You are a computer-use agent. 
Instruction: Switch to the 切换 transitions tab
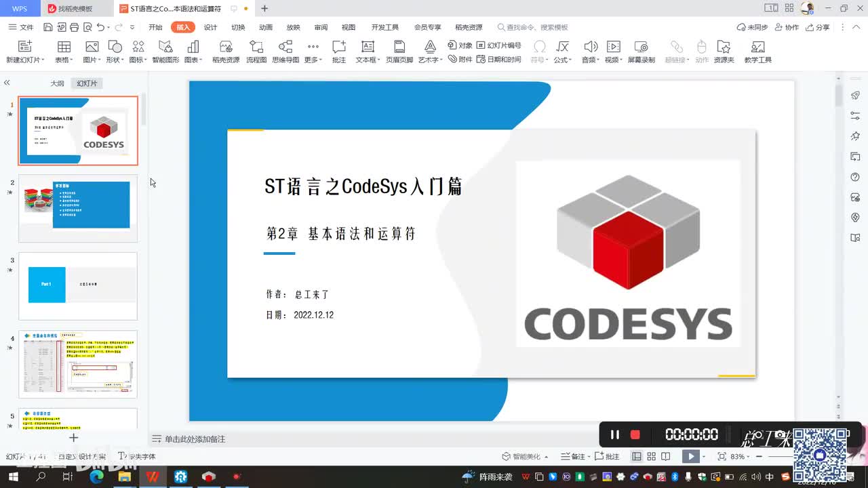tap(238, 27)
